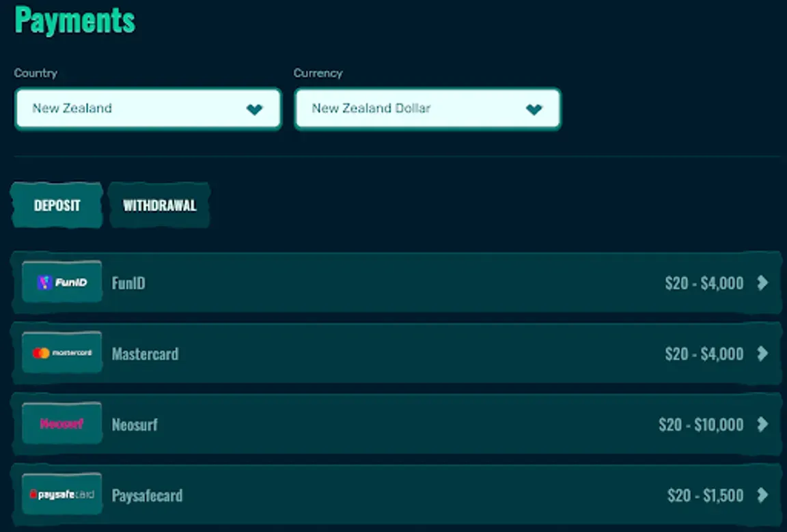Image resolution: width=787 pixels, height=532 pixels.
Task: Select the FunID payment method name
Action: point(128,283)
